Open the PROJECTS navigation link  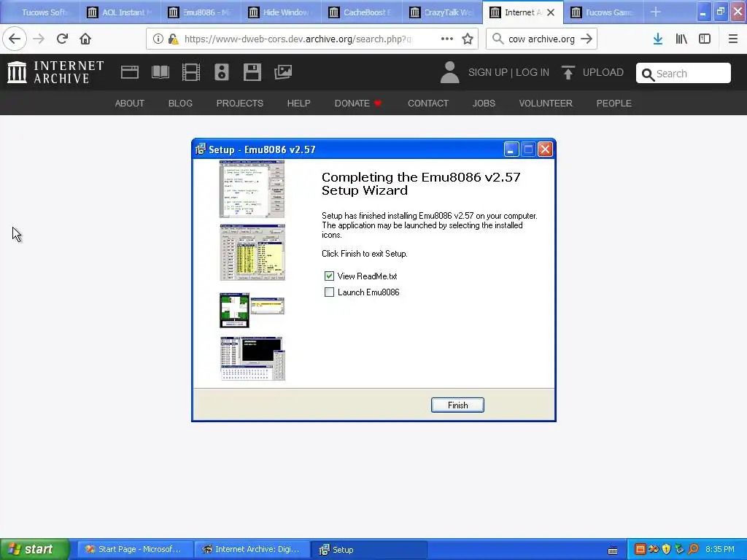(x=239, y=104)
